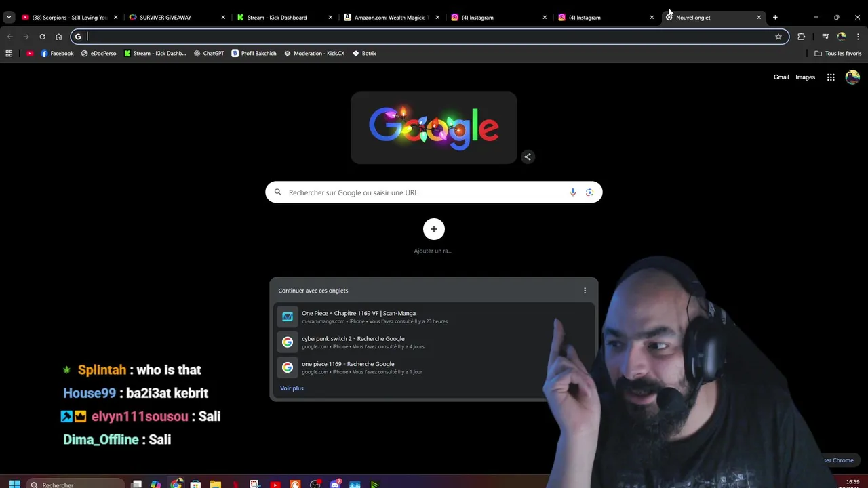The height and width of the screenshot is (488, 868).
Task: Open cyberpunk switch 2 Recherche Google entry
Action: pos(434,342)
